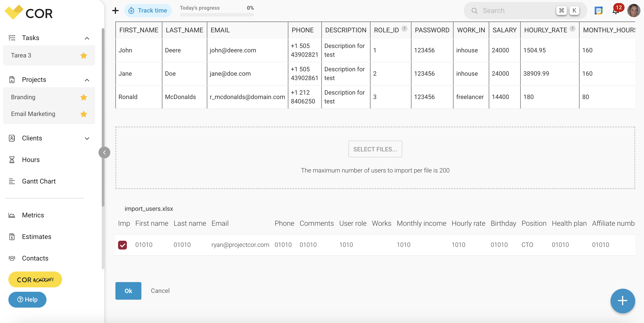Image resolution: width=644 pixels, height=323 pixels.
Task: Expand the Clients section
Action: click(87, 138)
